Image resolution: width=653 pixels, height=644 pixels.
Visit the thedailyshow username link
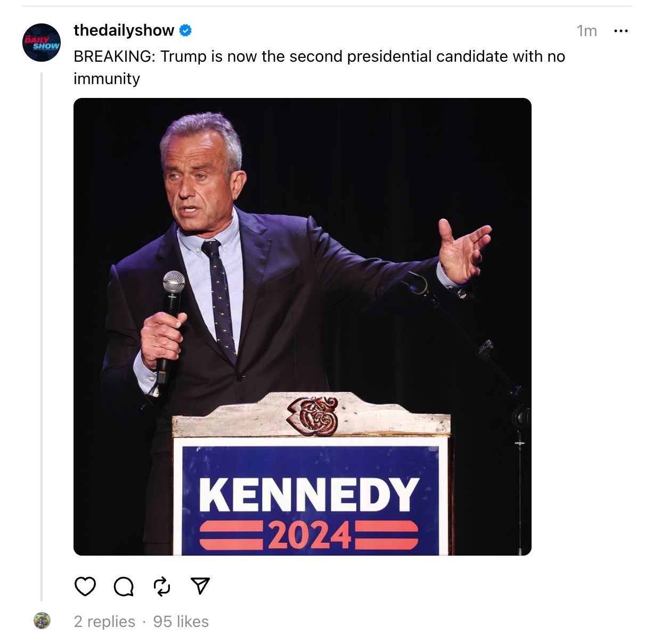[124, 31]
